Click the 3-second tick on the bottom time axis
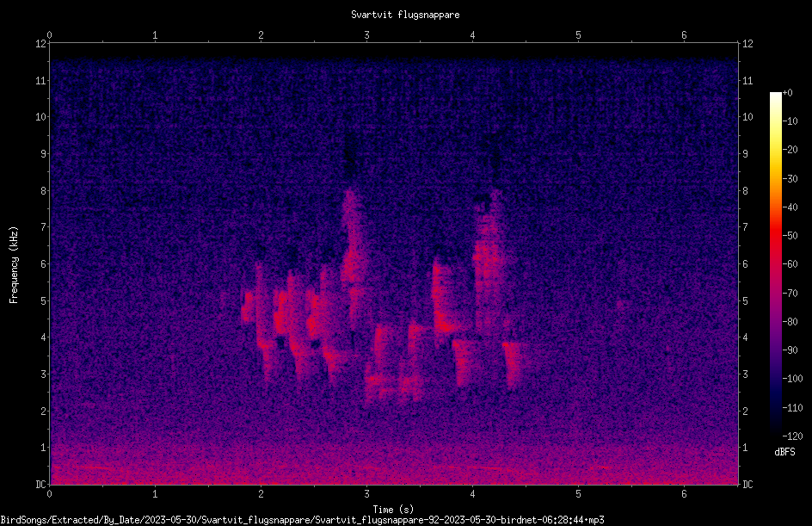Image resolution: width=812 pixels, height=526 pixels. point(366,494)
